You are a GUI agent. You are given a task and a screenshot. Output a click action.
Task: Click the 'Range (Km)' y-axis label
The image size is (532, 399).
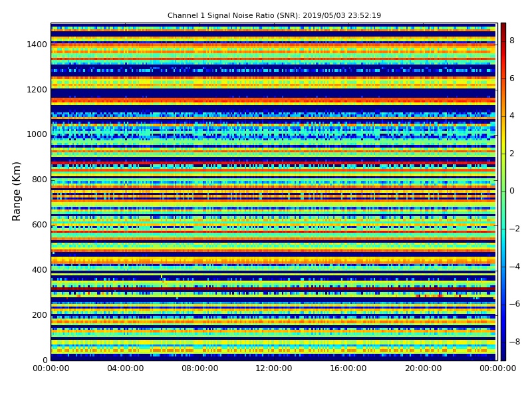(16, 192)
